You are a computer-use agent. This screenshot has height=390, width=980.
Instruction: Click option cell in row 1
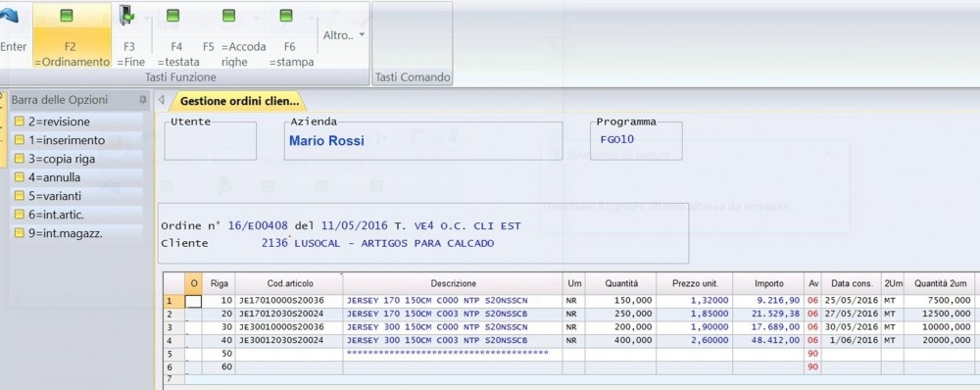pos(194,301)
